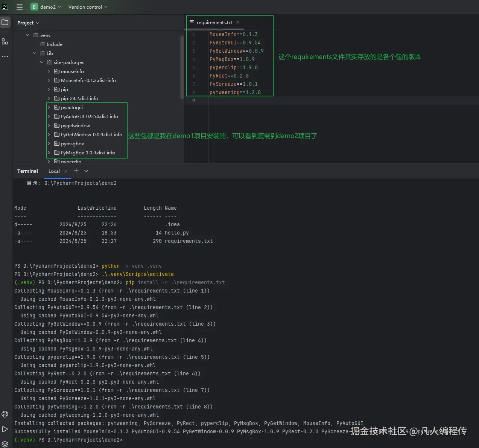
Task: Expand the pygetwindow folder
Action: click(x=49, y=125)
